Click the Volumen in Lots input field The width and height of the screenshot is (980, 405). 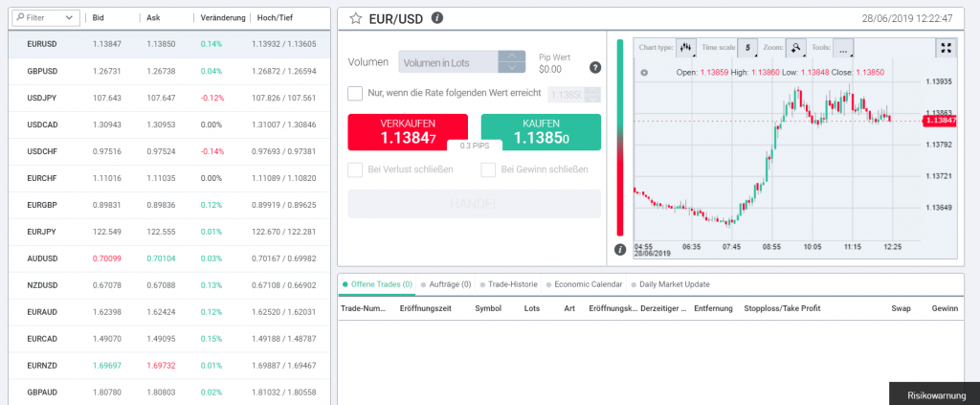click(x=449, y=62)
